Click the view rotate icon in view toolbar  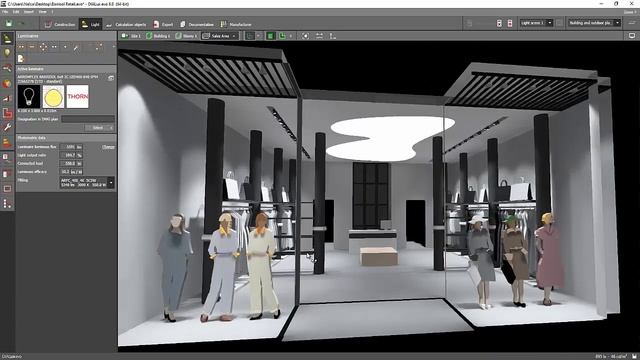(x=305, y=36)
